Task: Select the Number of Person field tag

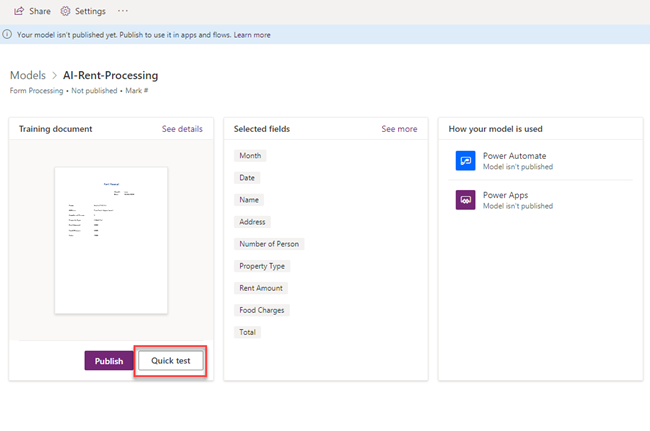Action: coord(268,244)
